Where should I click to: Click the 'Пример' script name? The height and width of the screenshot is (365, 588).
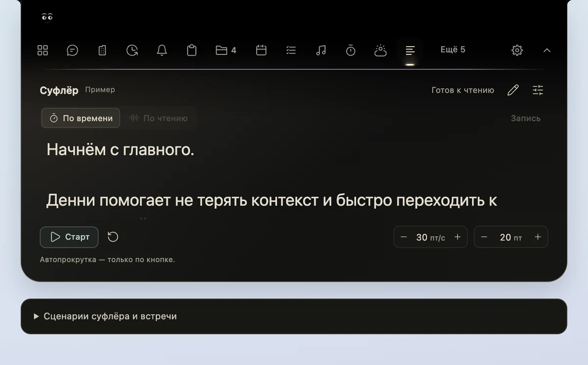pos(100,90)
